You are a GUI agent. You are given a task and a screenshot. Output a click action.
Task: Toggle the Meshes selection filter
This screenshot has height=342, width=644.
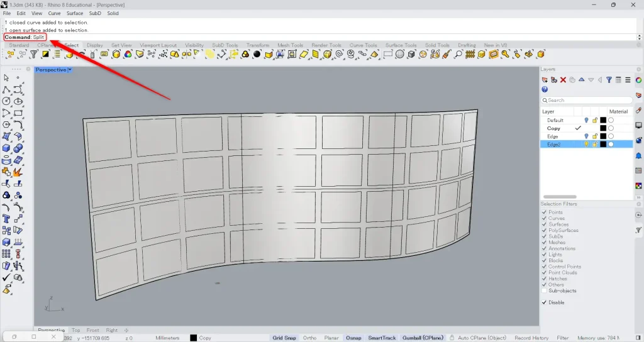tap(544, 242)
